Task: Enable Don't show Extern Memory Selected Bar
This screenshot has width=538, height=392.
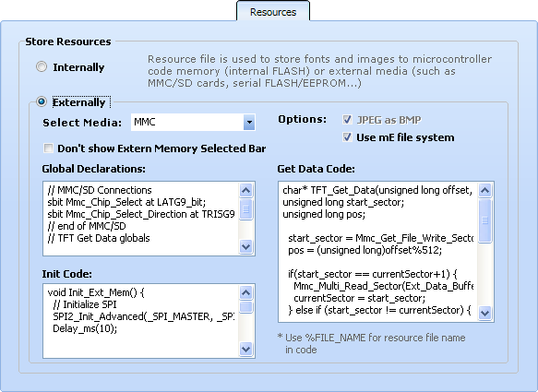Action: [x=48, y=148]
